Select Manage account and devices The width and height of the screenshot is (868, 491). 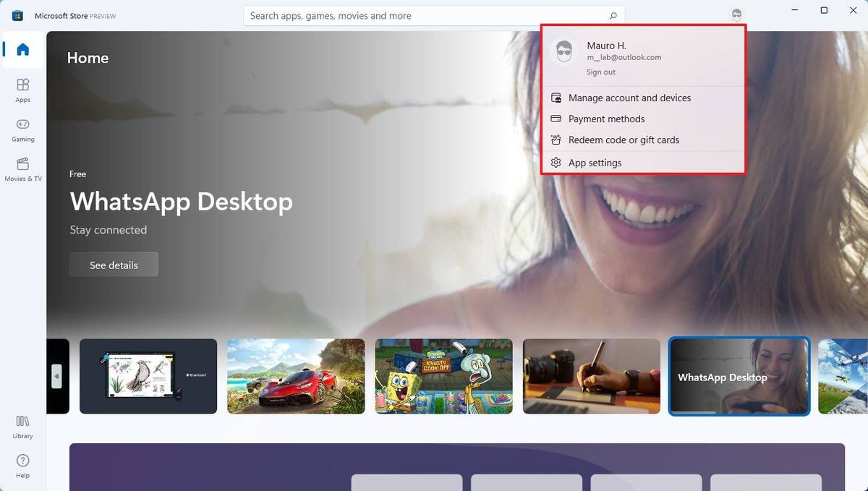(630, 98)
